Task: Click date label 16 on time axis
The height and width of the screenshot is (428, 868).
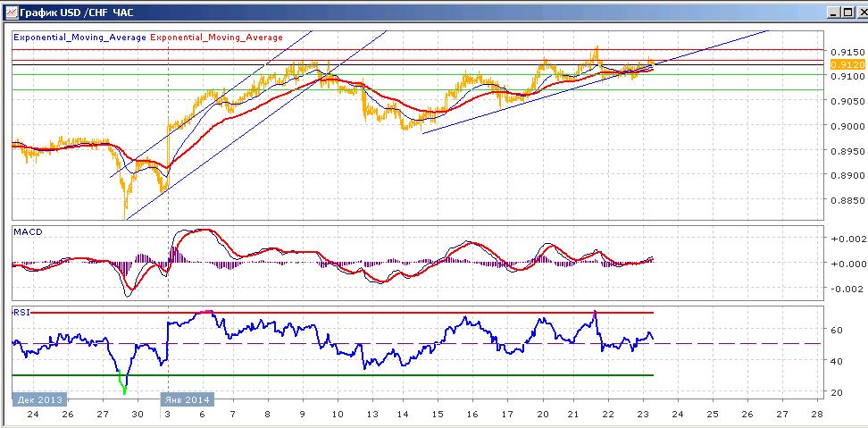Action: tap(472, 415)
